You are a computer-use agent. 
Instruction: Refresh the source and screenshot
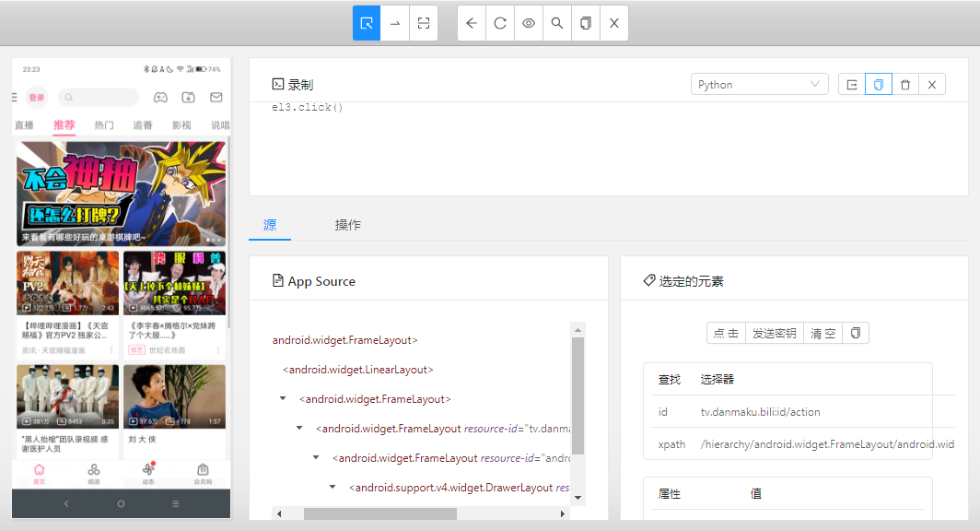(x=500, y=23)
